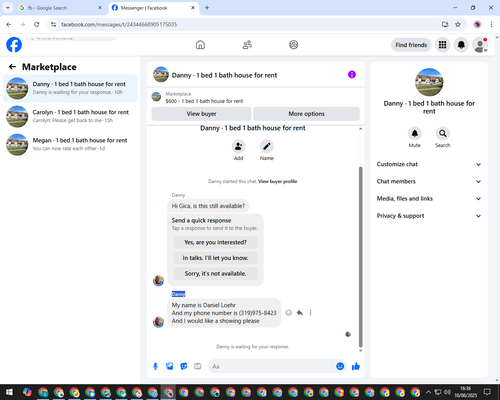Viewport: 500px width, 400px height.
Task: Expand Media, files and links section
Action: [429, 199]
